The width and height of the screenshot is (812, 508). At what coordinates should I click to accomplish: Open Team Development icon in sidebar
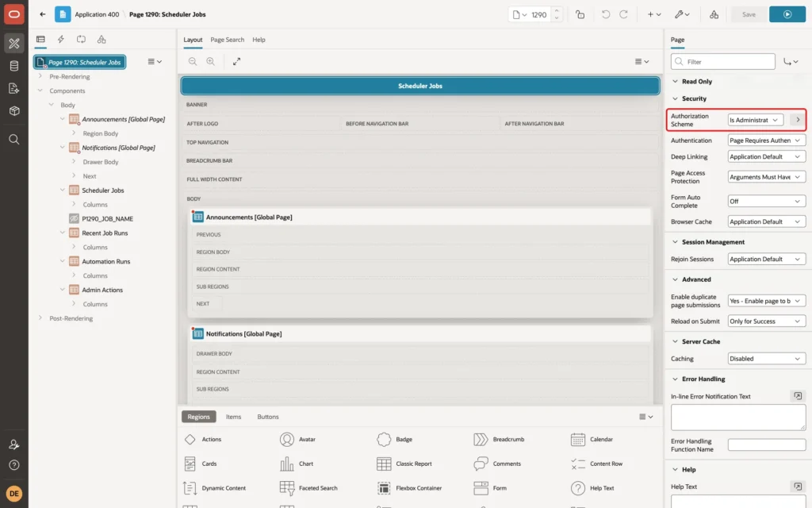click(14, 88)
